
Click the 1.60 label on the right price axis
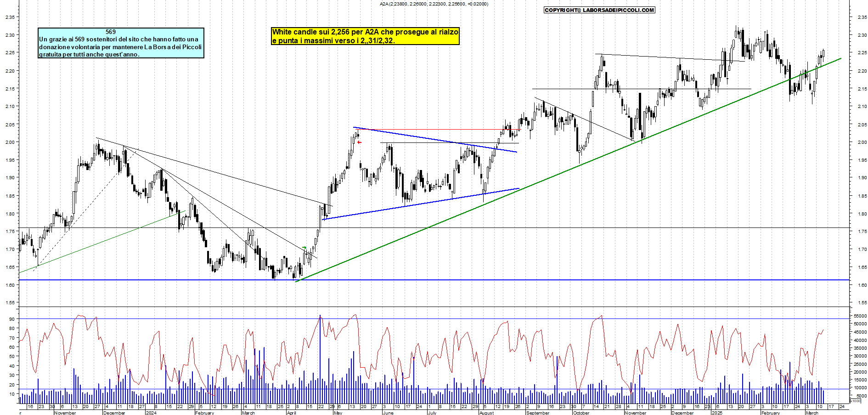[x=862, y=285]
